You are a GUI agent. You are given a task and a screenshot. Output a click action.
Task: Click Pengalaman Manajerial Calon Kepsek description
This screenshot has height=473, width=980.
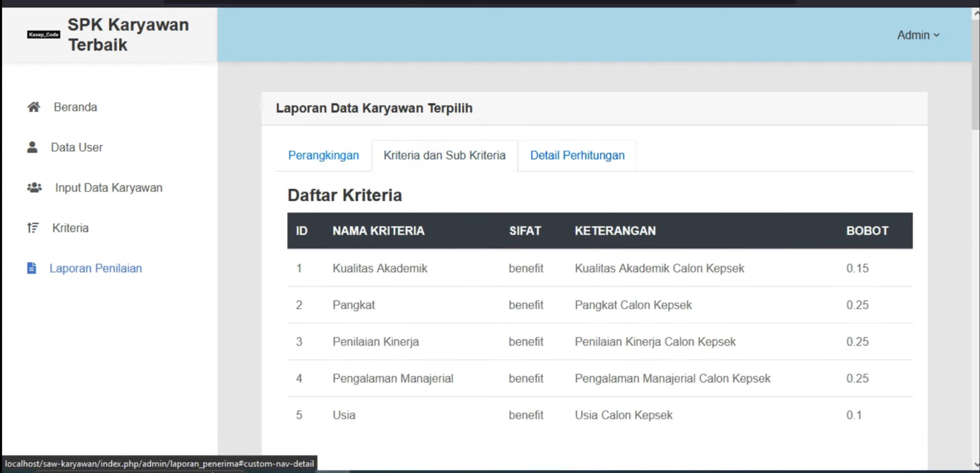pos(672,378)
